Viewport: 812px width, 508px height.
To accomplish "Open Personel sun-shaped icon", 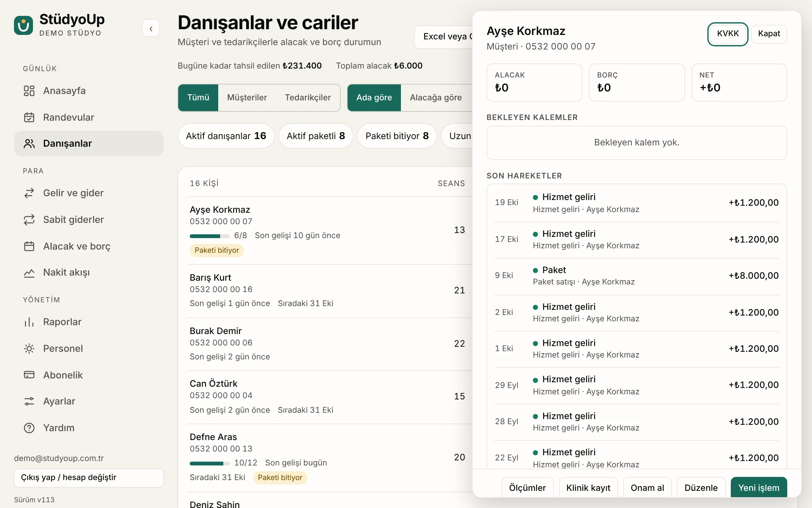I will [x=29, y=348].
